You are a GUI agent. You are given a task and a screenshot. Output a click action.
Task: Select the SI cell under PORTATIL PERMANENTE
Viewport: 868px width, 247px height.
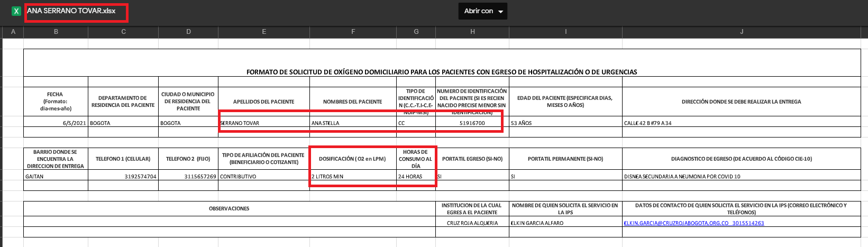tap(565, 176)
